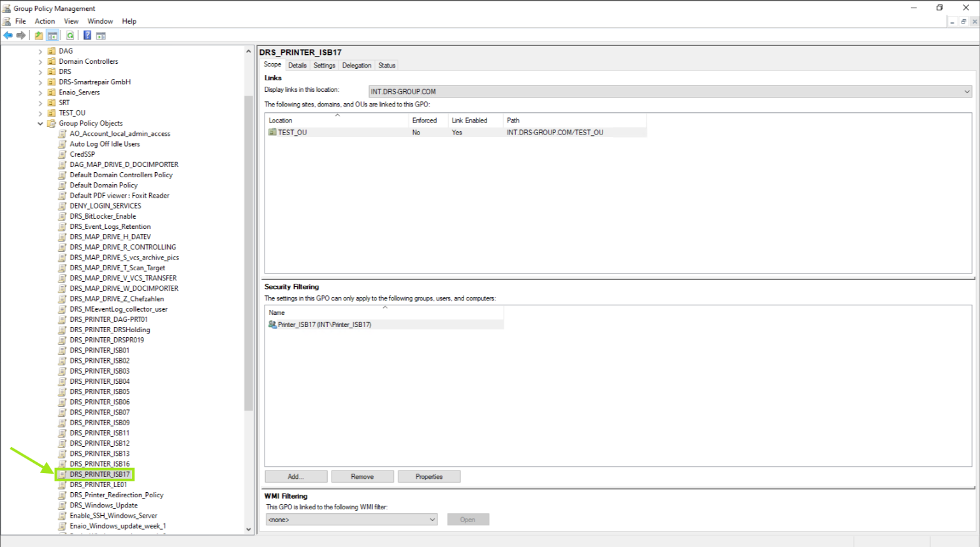Click the blue Back arrow in toolbar
Screen dimensions: 980x547
8,36
